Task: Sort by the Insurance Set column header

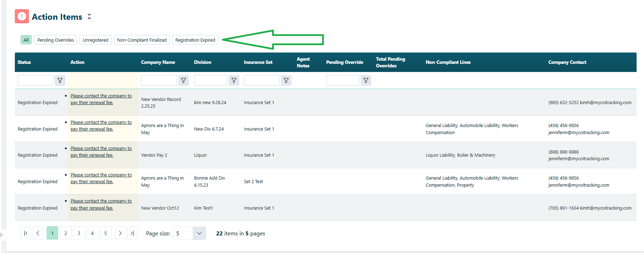Action: tap(258, 62)
